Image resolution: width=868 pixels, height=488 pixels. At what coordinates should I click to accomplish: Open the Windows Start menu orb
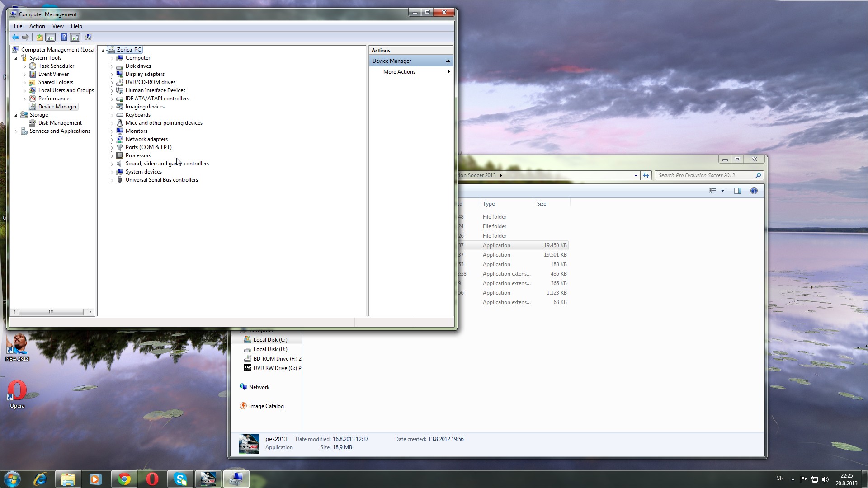(x=12, y=479)
